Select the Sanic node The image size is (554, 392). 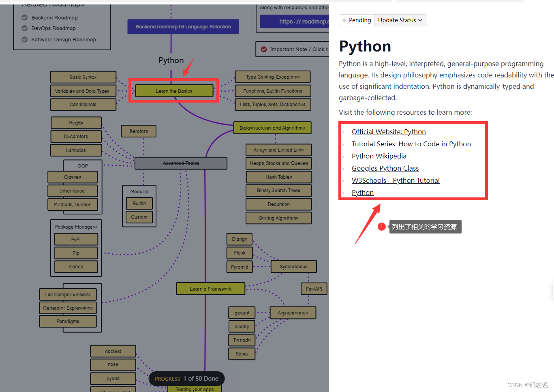click(242, 353)
